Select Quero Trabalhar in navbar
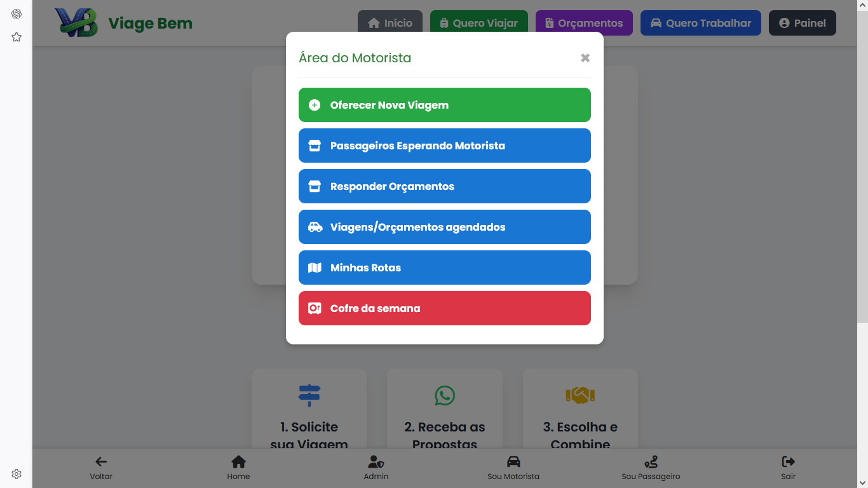Viewport: 868px width, 488px height. [x=700, y=23]
